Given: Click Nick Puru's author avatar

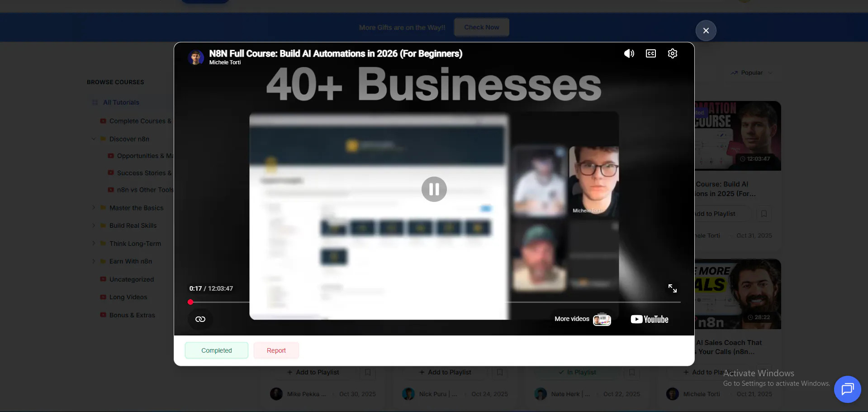Looking at the screenshot, I should pos(408,394).
